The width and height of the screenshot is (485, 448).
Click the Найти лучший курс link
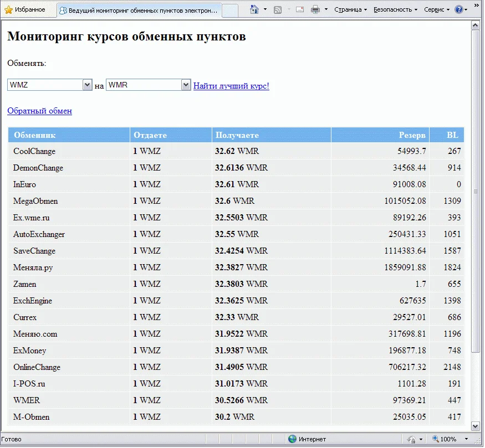click(231, 85)
